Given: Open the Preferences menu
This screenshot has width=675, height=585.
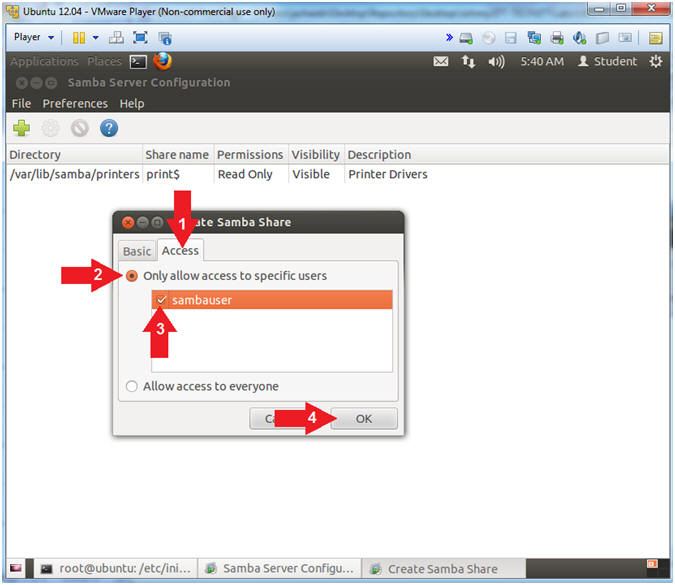Looking at the screenshot, I should 75,104.
